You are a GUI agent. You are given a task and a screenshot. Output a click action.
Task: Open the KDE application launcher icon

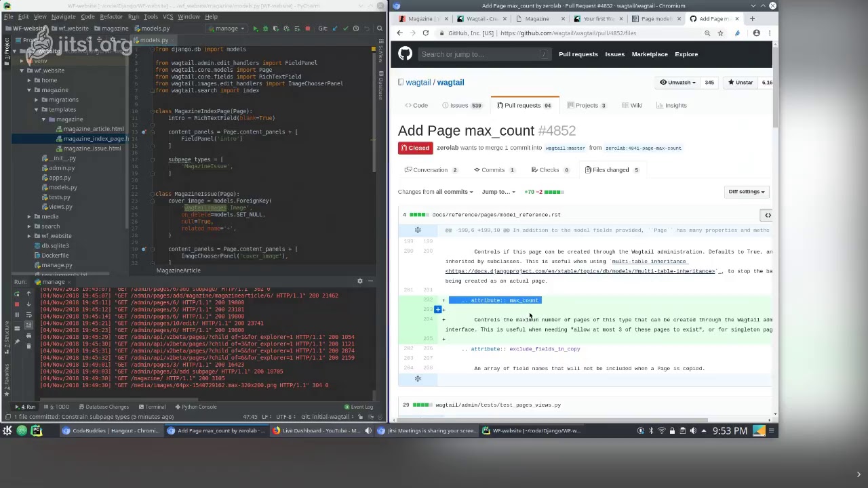pyautogui.click(x=7, y=430)
